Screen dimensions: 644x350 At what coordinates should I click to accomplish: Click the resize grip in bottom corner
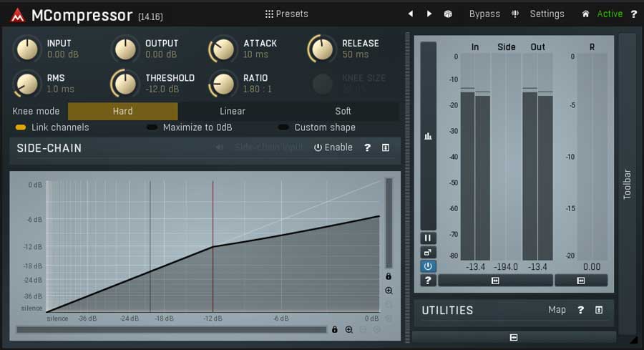634,340
